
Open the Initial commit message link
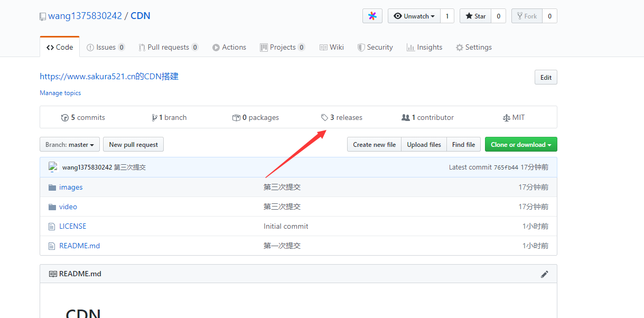286,227
